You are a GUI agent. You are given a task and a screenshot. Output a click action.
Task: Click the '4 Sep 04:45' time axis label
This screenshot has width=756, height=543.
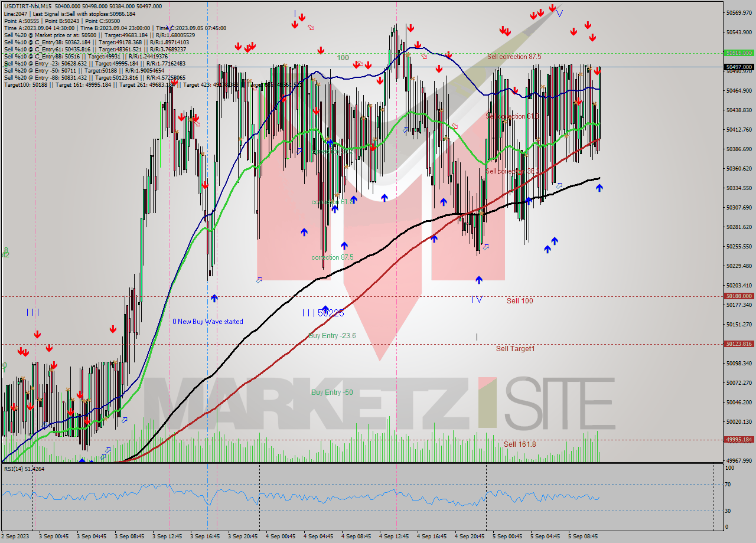(x=318, y=537)
